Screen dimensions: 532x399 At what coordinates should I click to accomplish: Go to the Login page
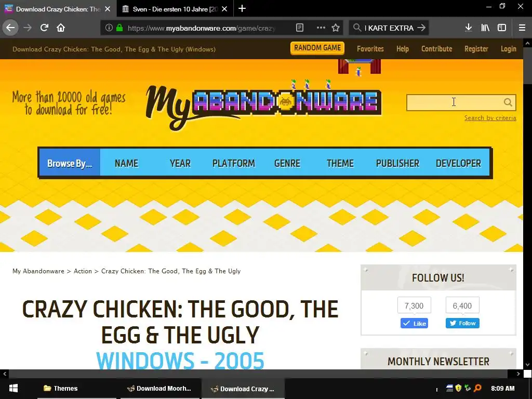click(x=509, y=49)
